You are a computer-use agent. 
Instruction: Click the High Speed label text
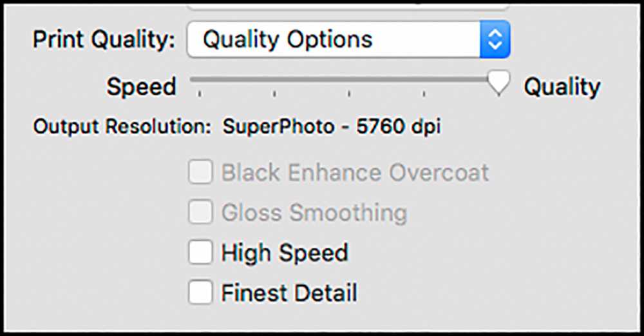[x=285, y=253]
